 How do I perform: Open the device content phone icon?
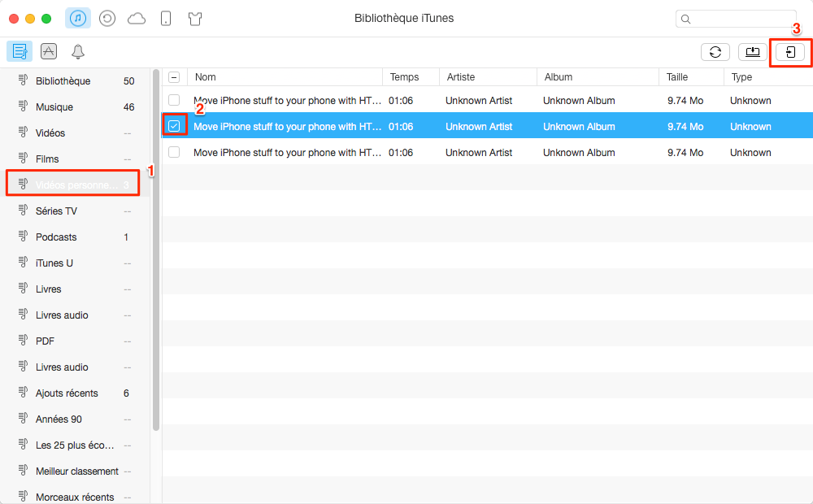[166, 19]
